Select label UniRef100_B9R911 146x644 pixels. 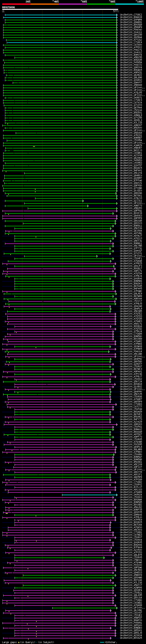tap(131, 226)
